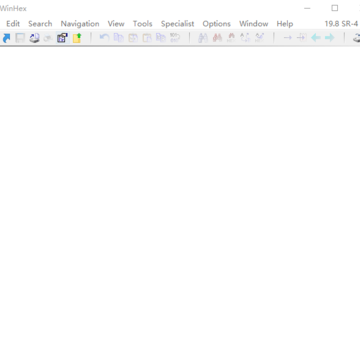Click the grayed-out icon before Properties
This screenshot has height=360, width=360.
(x=48, y=38)
